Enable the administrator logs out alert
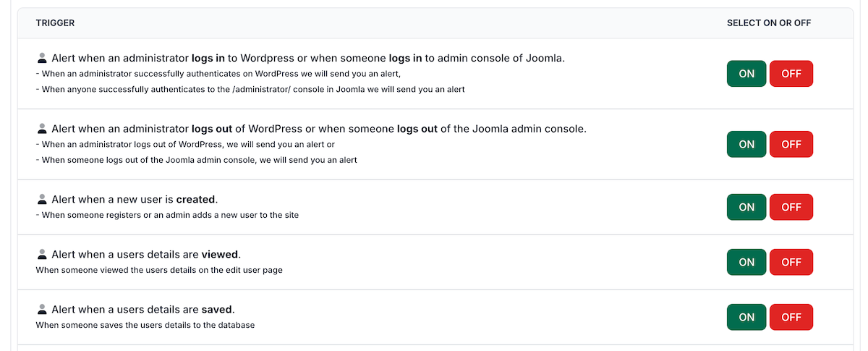 tap(746, 144)
